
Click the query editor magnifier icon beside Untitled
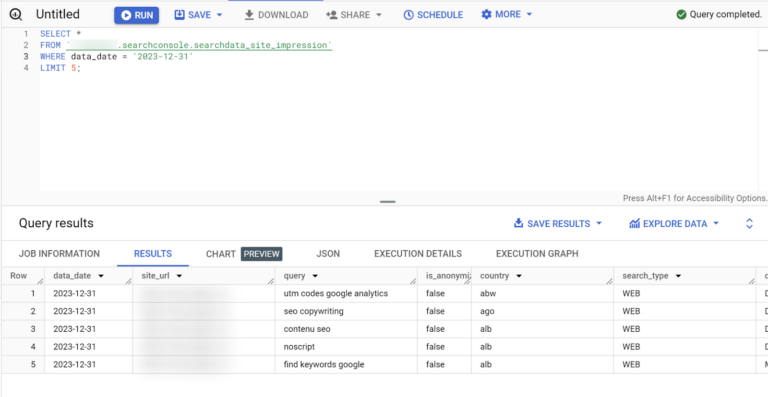click(x=16, y=15)
